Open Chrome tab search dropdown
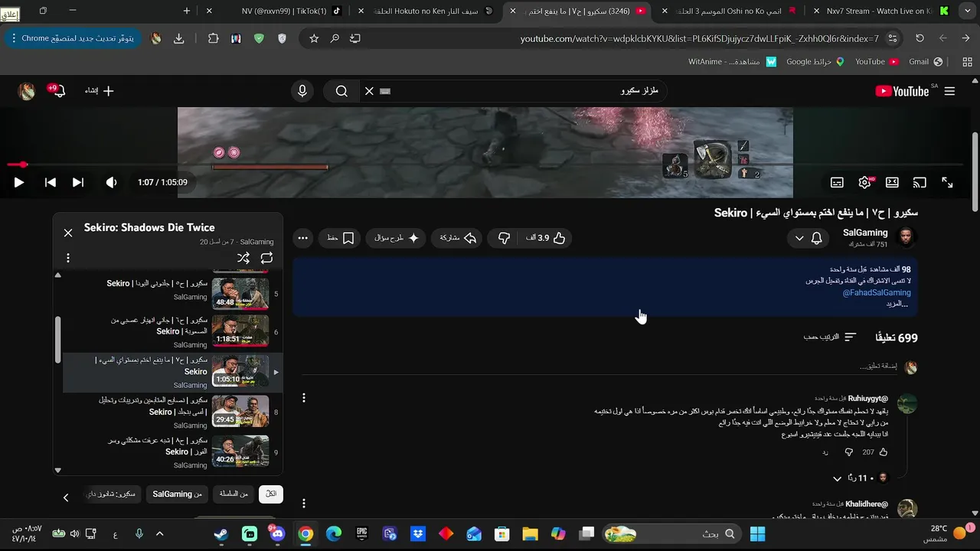This screenshot has height=551, width=980. (x=966, y=11)
